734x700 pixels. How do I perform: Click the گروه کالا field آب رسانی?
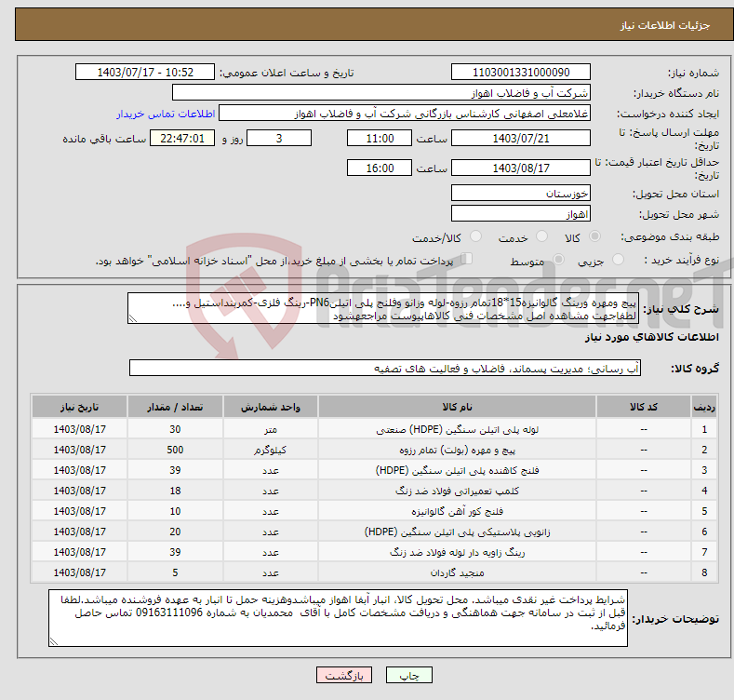tap(385, 368)
